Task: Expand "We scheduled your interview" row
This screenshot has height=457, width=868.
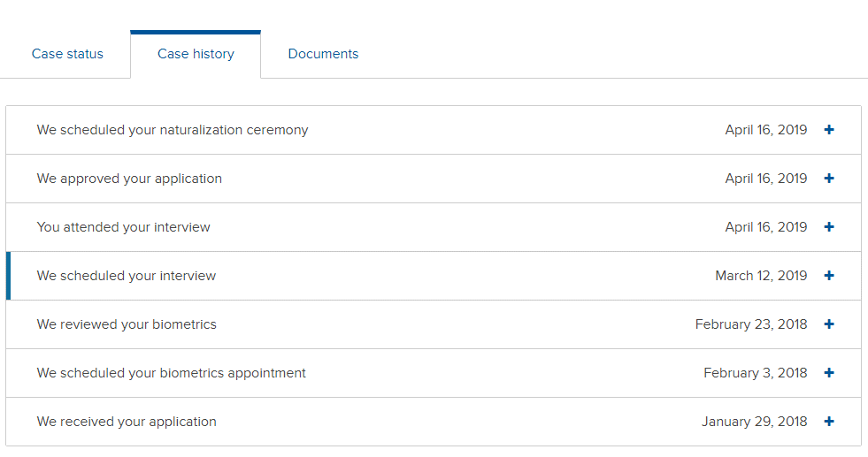Action: [434, 276]
